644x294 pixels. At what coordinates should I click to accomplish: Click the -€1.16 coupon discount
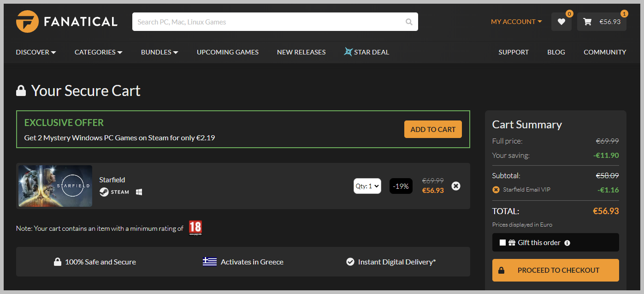tap(608, 190)
